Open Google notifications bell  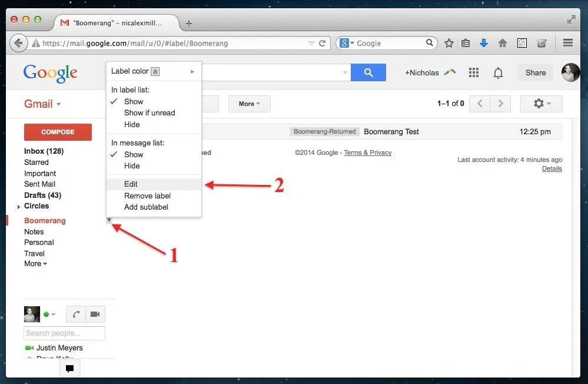click(498, 73)
